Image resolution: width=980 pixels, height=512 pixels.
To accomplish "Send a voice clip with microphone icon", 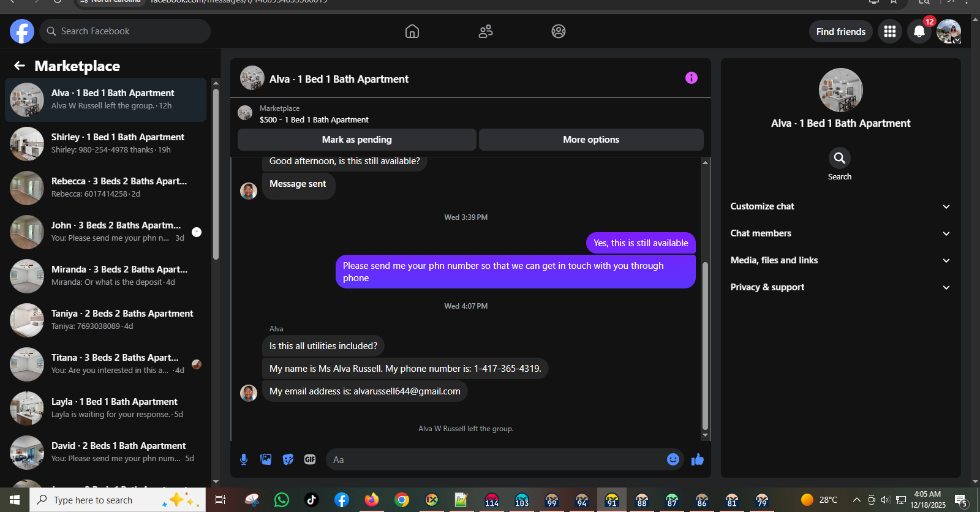I will [244, 459].
